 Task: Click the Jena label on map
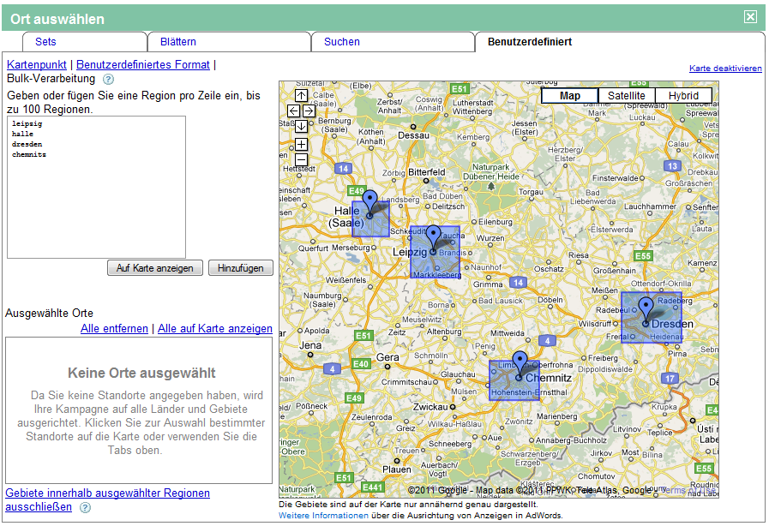(310, 345)
